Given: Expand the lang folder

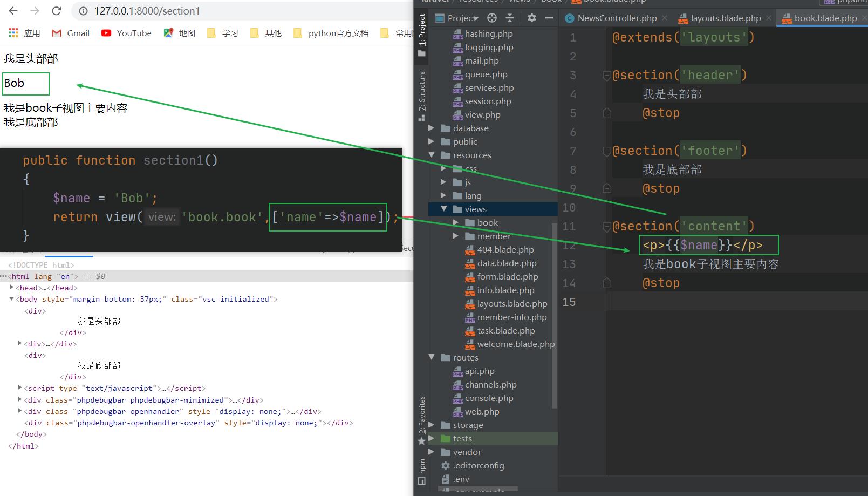Looking at the screenshot, I should [x=443, y=195].
